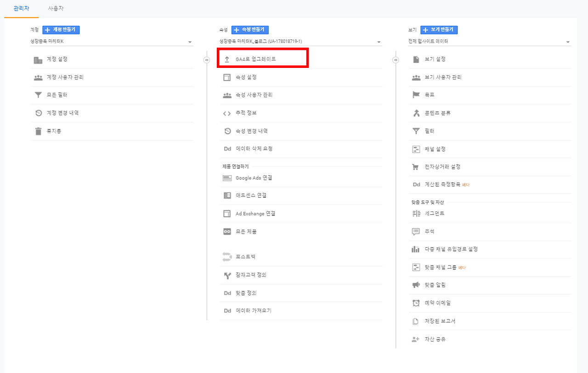Click the 계정 만들기 button
This screenshot has height=373, width=588.
(62, 30)
